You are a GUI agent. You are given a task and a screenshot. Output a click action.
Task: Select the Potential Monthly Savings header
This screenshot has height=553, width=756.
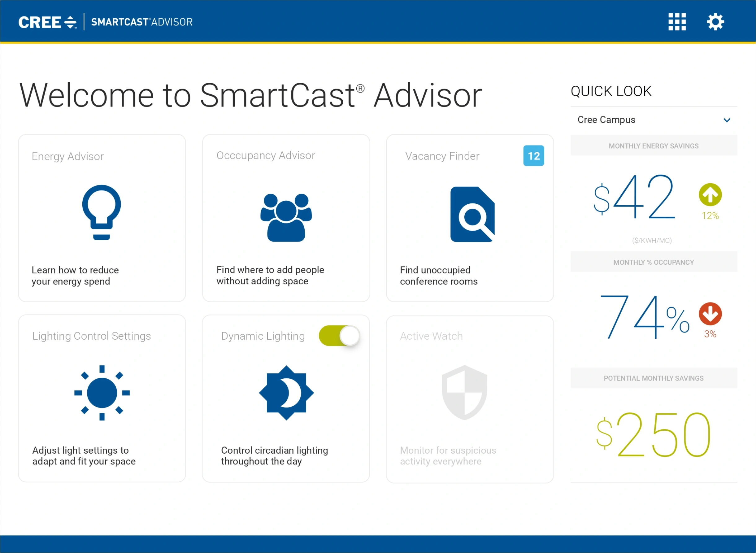pos(653,378)
